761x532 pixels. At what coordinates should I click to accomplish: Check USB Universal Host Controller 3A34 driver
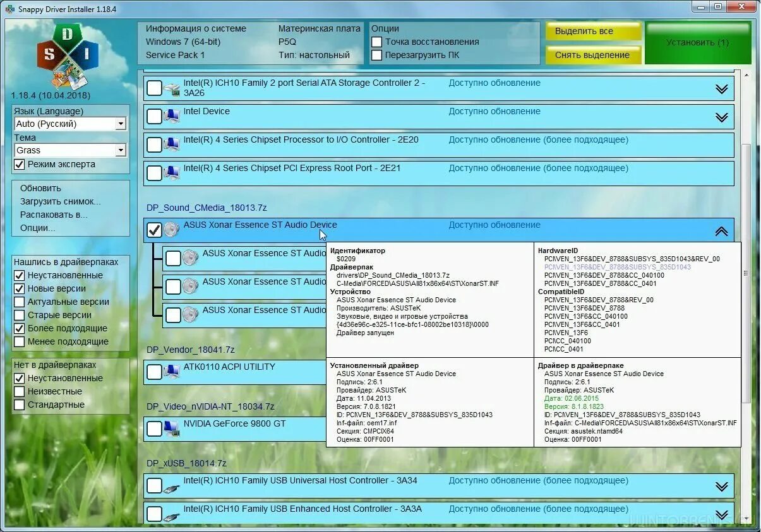pyautogui.click(x=154, y=486)
